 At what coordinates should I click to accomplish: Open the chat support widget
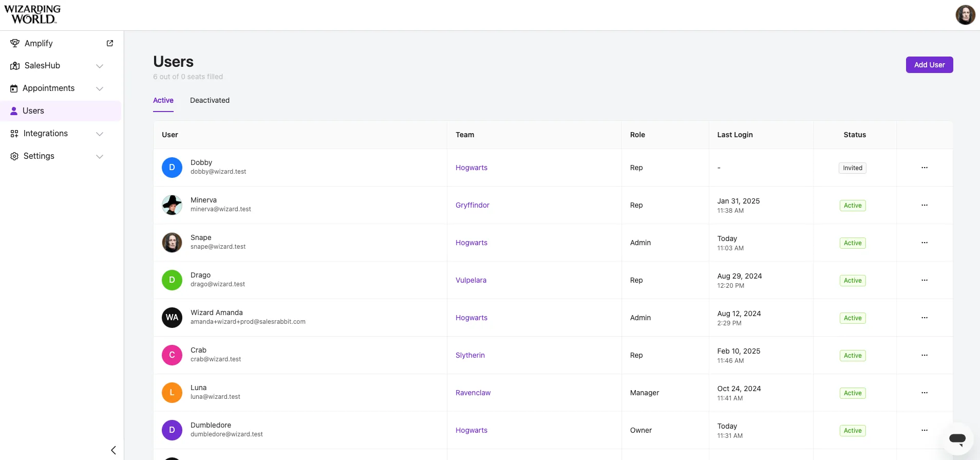(x=957, y=438)
